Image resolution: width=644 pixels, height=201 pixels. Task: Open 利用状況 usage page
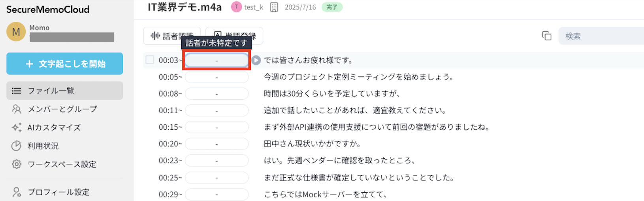pyautogui.click(x=43, y=146)
